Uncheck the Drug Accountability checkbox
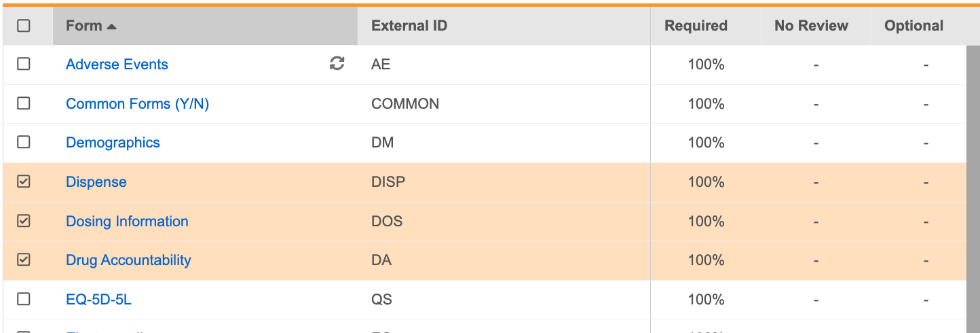Image resolution: width=980 pixels, height=333 pixels. click(24, 260)
